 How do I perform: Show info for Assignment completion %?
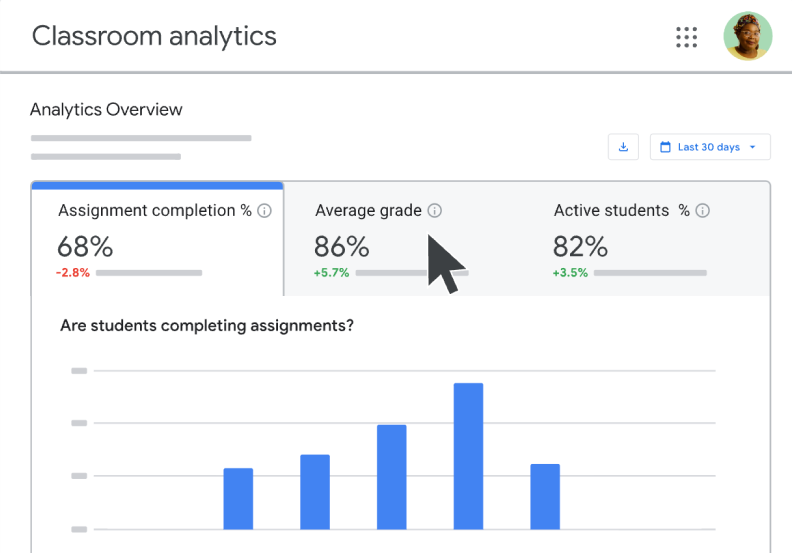point(264,211)
